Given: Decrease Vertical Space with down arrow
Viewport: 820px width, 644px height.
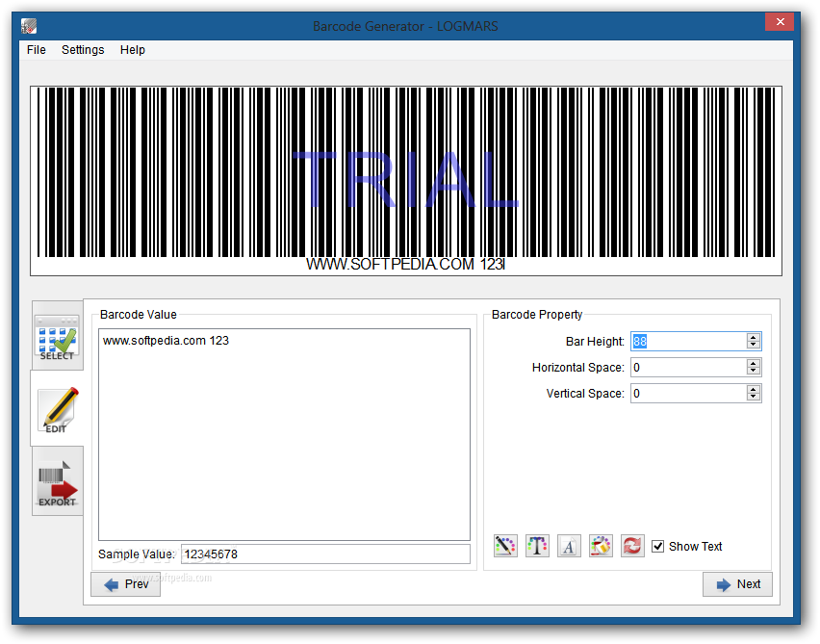Looking at the screenshot, I should (753, 397).
